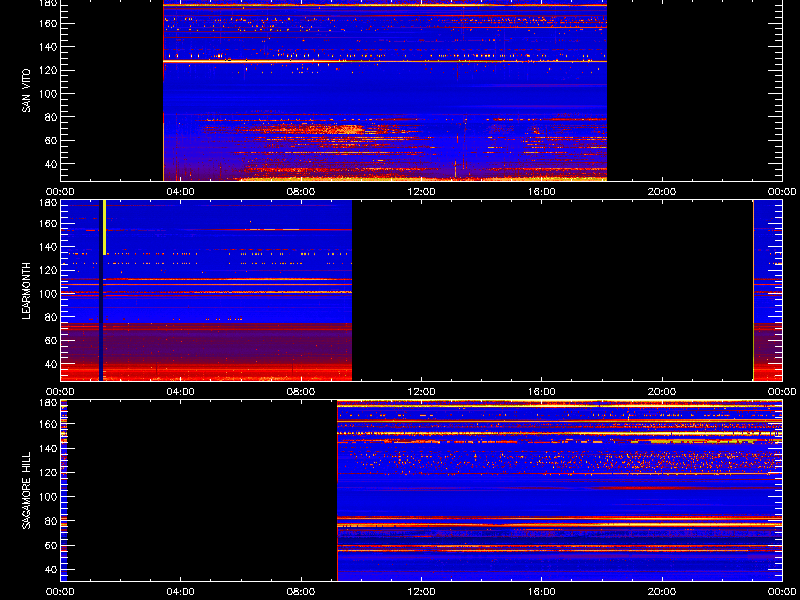
Task: Click the SAN VITO axis label
Action: (x=26, y=91)
